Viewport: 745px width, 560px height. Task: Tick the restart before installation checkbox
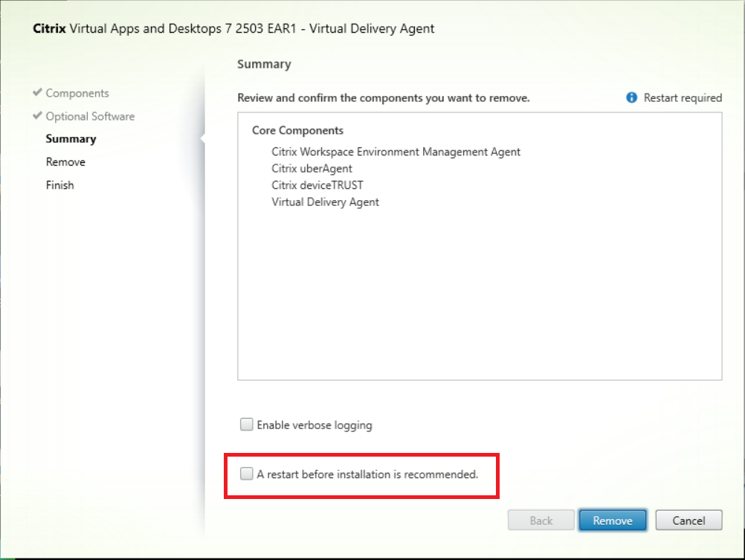246,474
